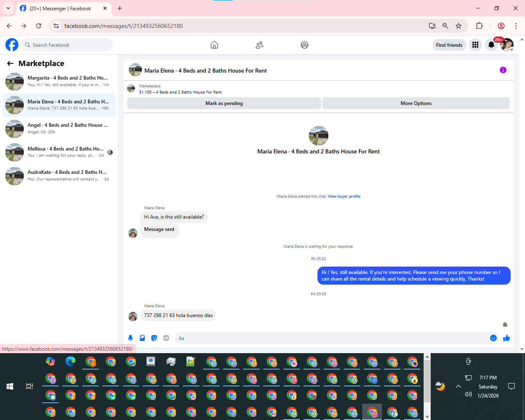Open the emoji picker in message box
Screen dimensions: 525x420
pyautogui.click(x=493, y=338)
